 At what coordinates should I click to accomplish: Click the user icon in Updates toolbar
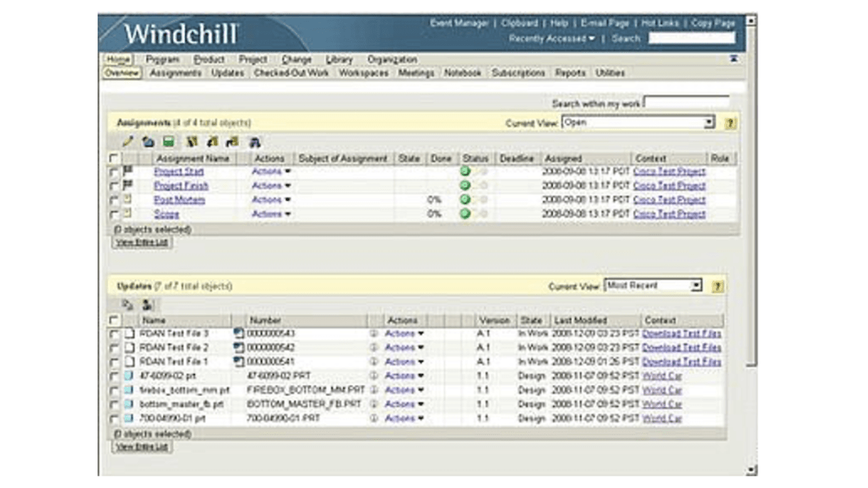tap(147, 305)
